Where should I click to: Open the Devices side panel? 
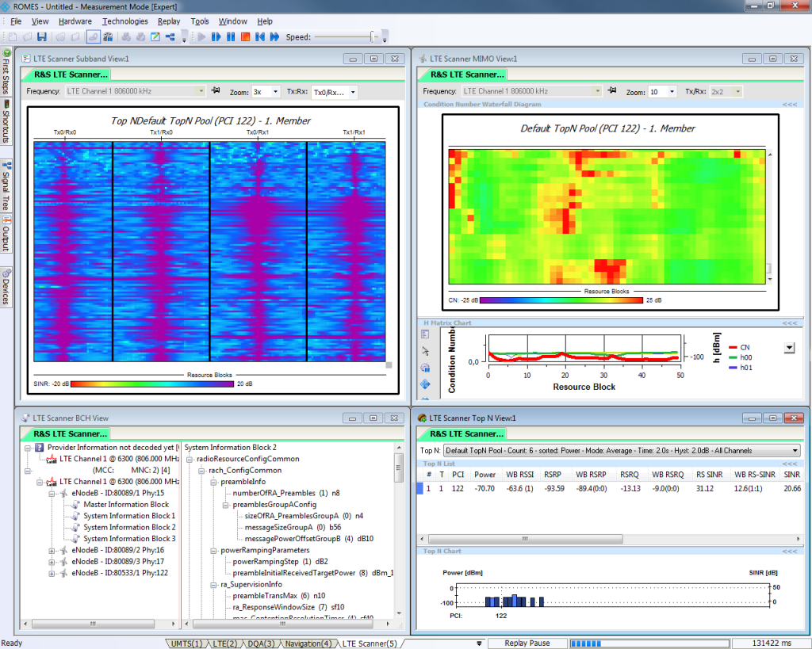click(x=6, y=287)
